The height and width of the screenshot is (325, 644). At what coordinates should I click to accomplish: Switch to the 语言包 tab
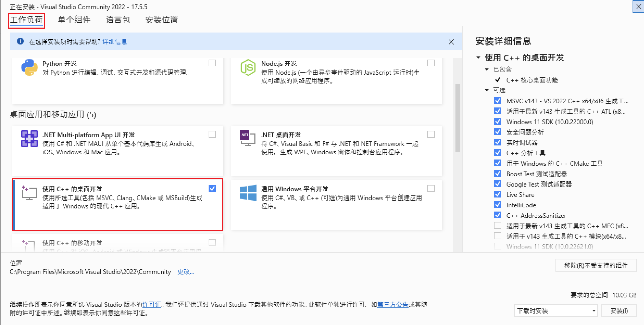118,20
